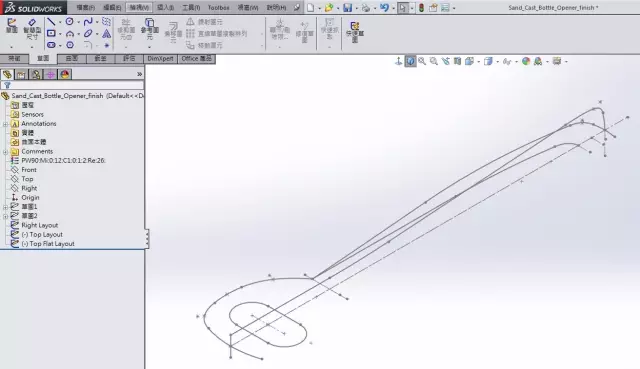Open the Edit (E) menu

(x=112, y=7)
